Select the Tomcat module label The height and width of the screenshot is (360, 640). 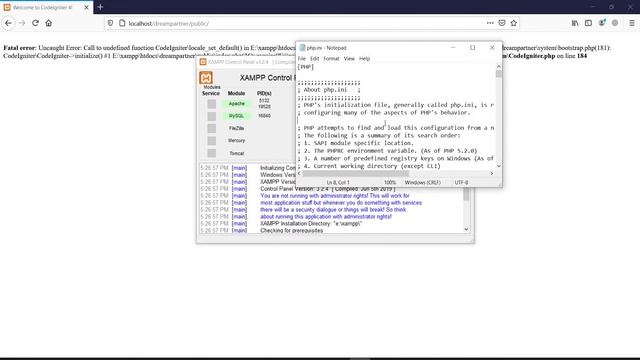pyautogui.click(x=237, y=153)
